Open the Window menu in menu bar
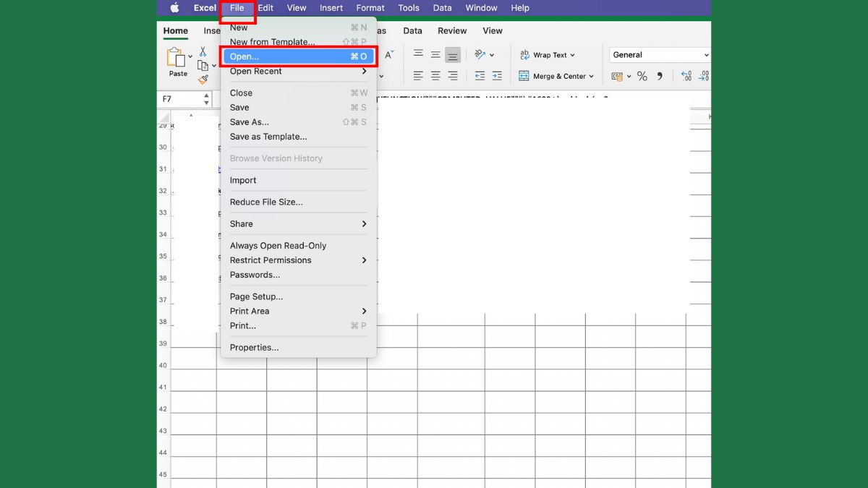 [x=481, y=8]
